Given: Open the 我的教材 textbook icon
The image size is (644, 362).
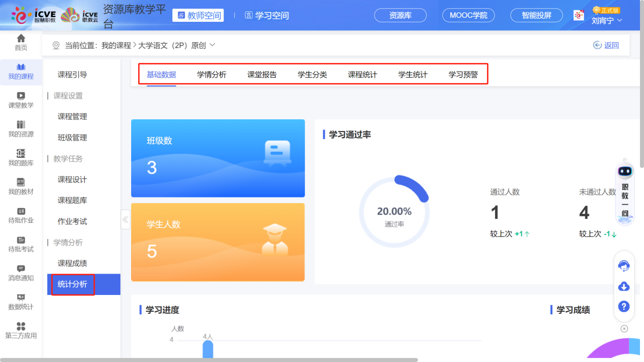Looking at the screenshot, I should click(x=20, y=187).
